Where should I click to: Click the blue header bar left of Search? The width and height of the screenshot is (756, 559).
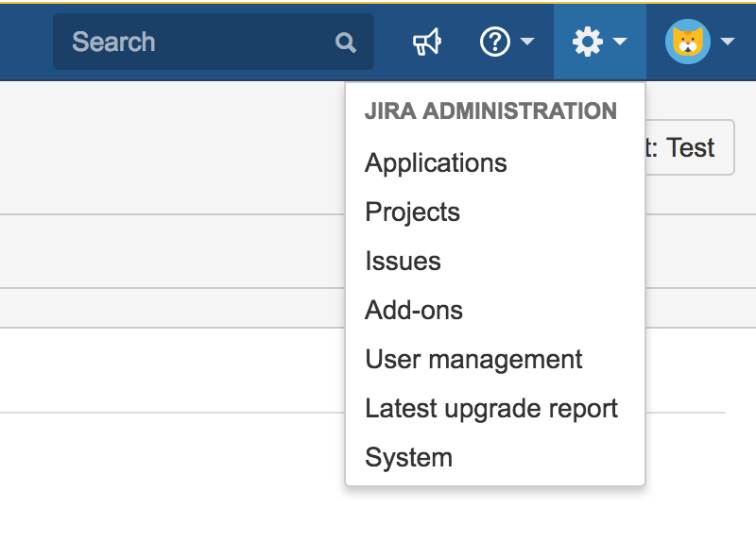coord(25,42)
